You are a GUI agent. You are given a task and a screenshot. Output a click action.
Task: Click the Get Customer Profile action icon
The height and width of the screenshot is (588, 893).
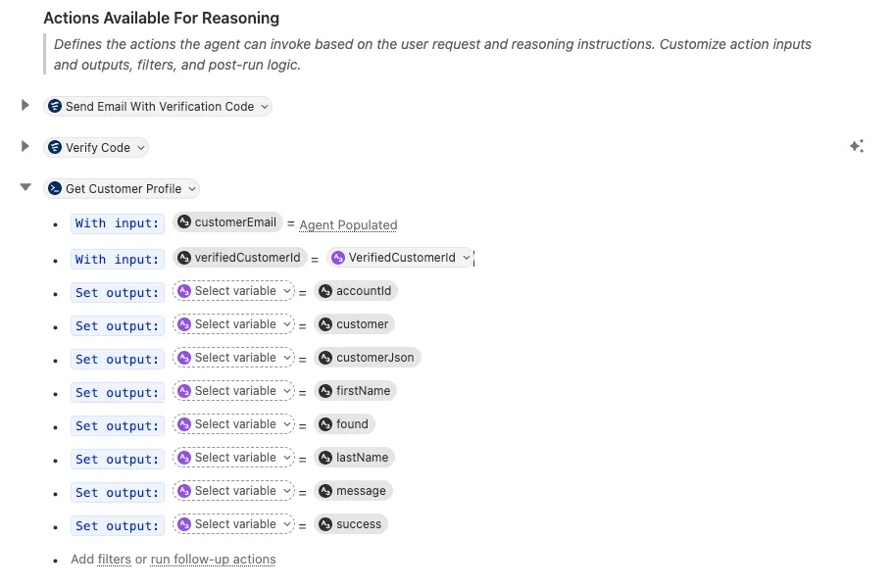pyautogui.click(x=55, y=189)
